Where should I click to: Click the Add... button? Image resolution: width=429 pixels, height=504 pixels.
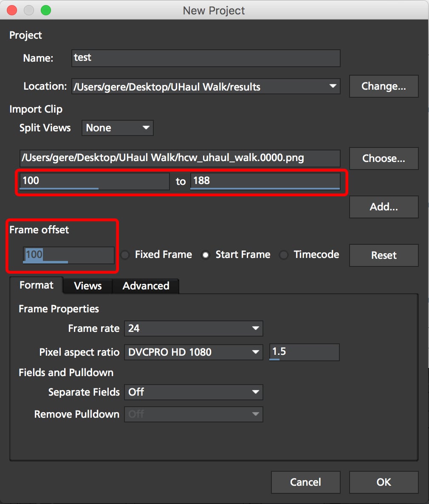384,207
